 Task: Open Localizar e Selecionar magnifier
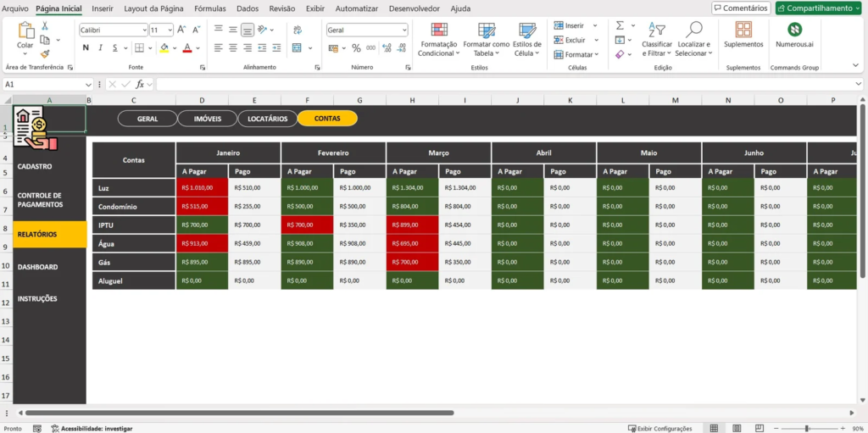click(693, 31)
